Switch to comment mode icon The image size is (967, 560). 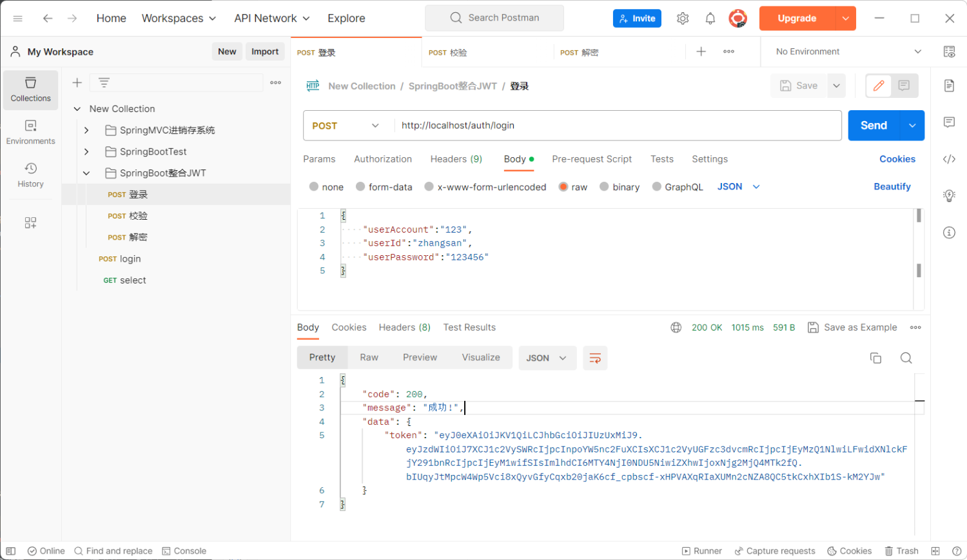904,86
